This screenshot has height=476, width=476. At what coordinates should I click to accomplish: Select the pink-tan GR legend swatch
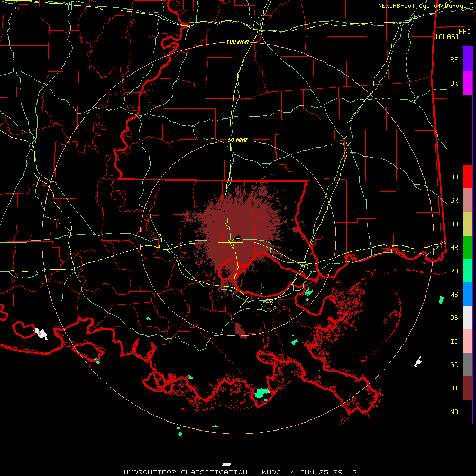467,200
